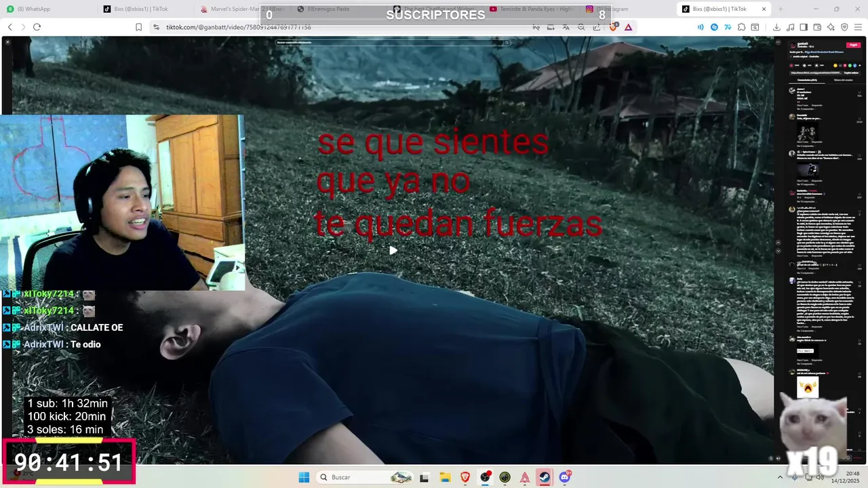The height and width of the screenshot is (488, 868).
Task: Open the Comentarios tab in TikTok panel
Action: tap(806, 80)
